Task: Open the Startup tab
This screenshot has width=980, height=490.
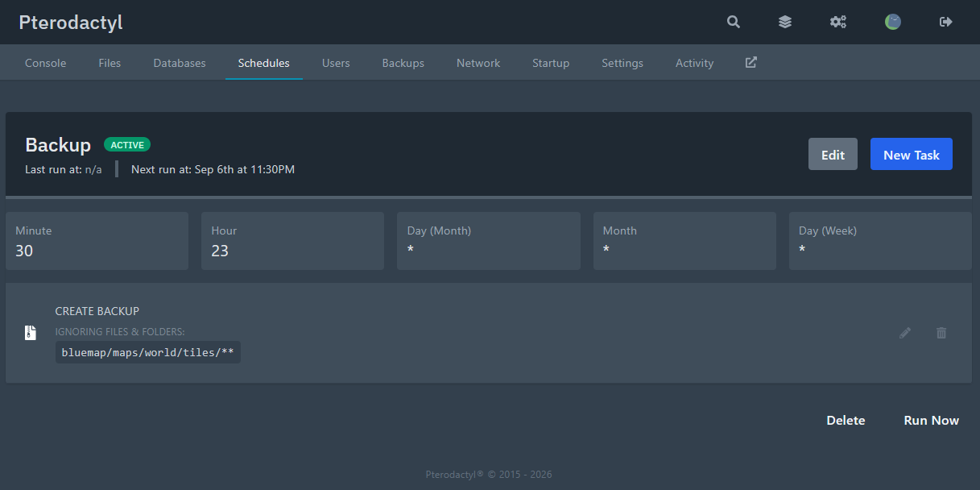Action: (551, 63)
